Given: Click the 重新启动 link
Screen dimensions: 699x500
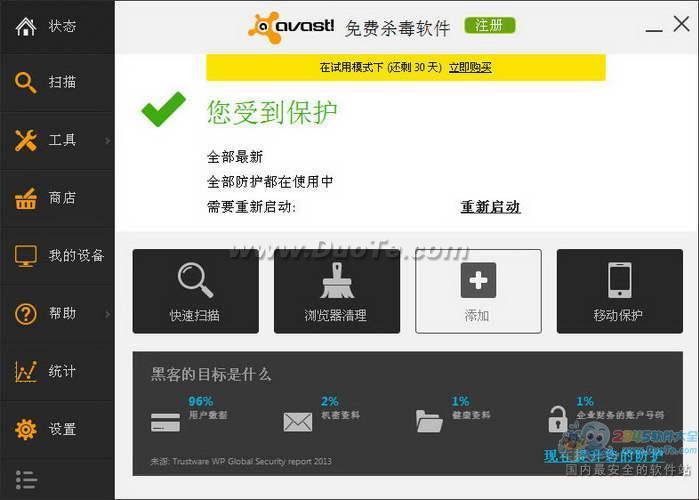Looking at the screenshot, I should click(x=490, y=207).
